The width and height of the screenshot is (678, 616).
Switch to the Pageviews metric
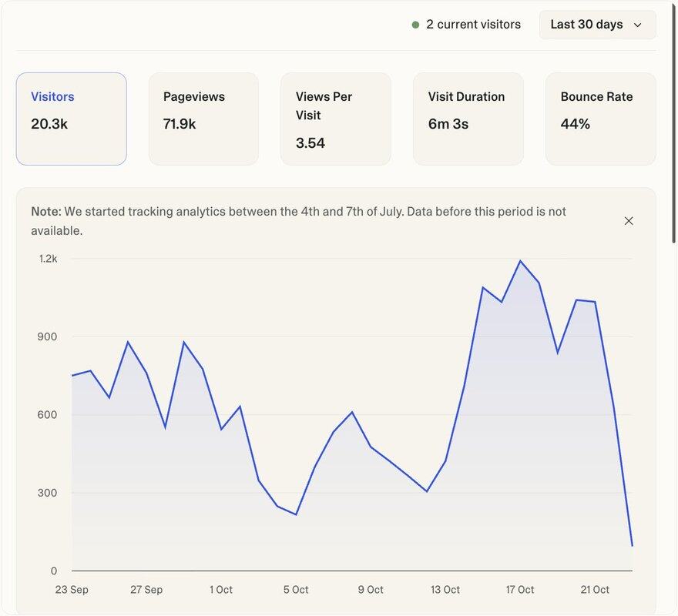point(203,119)
